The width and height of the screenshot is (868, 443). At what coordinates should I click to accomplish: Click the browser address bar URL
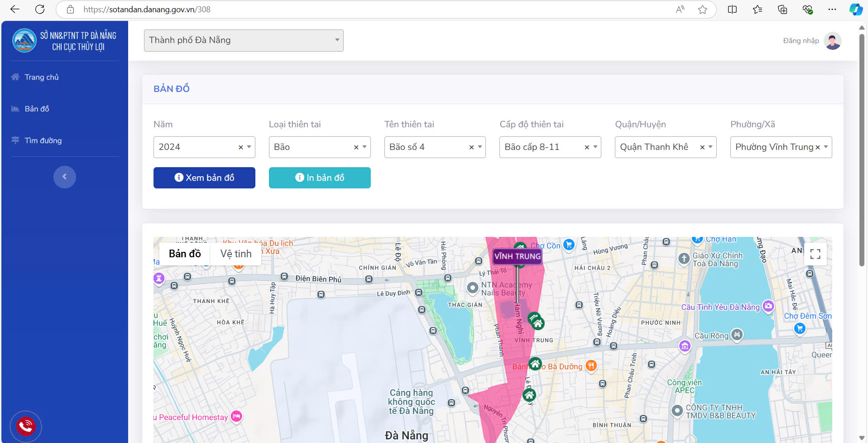[x=147, y=9]
